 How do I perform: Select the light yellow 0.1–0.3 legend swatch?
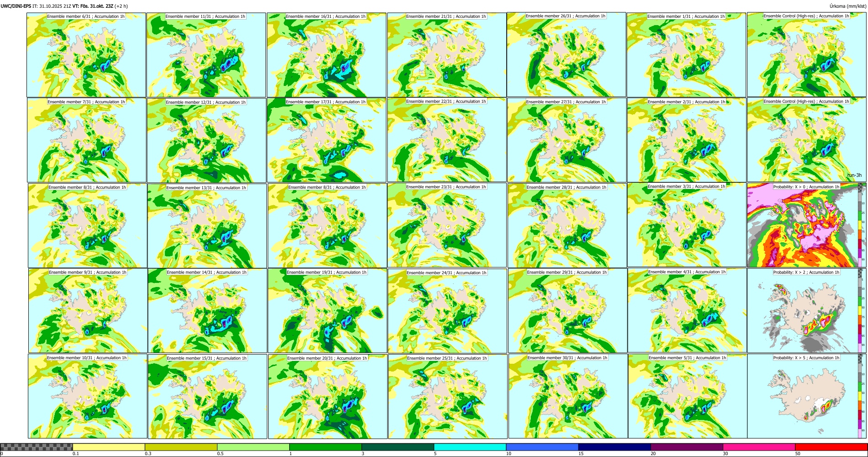[109, 447]
